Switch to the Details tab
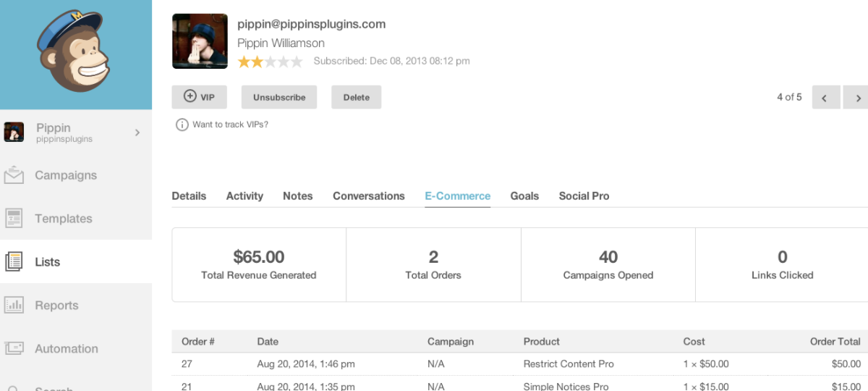868x391 pixels. coord(189,196)
